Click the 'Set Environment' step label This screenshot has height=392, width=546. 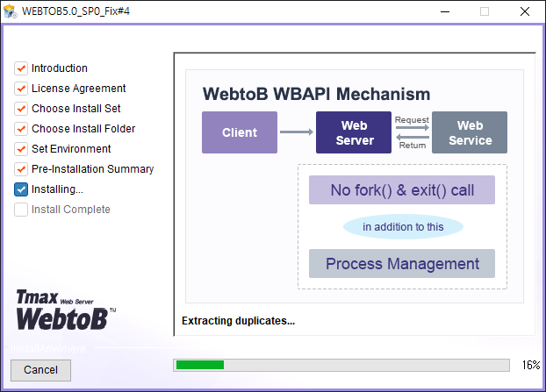[71, 149]
